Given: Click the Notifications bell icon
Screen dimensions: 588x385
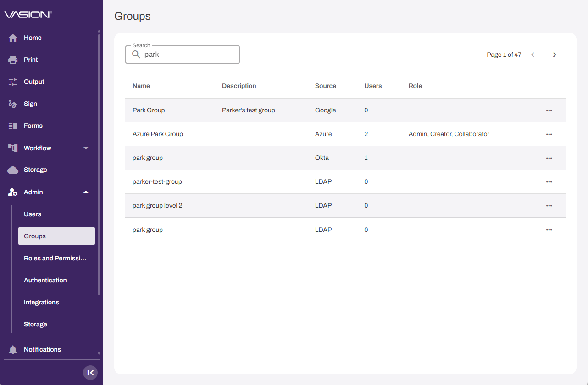Looking at the screenshot, I should pyautogui.click(x=13, y=350).
